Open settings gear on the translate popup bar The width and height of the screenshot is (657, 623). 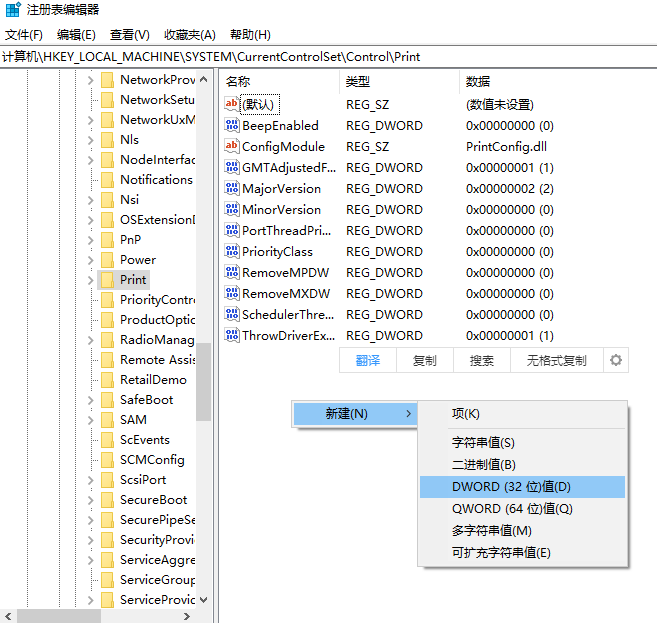coord(616,360)
